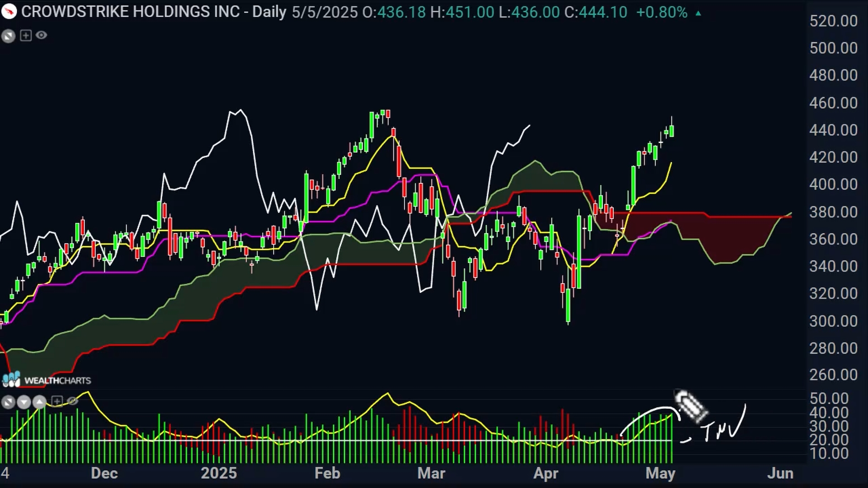Screen dimensions: 868x488
Task: Click the 260.00 price axis label
Action: point(834,375)
